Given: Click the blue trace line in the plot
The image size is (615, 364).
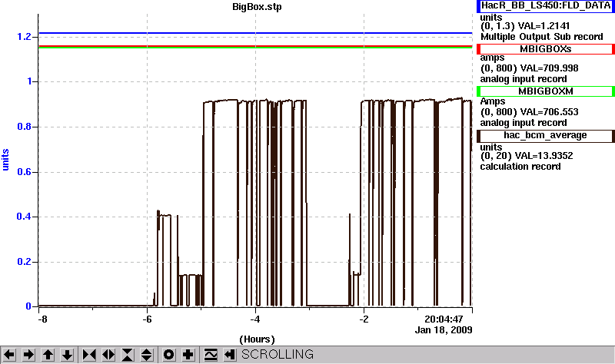Looking at the screenshot, I should click(255, 33).
